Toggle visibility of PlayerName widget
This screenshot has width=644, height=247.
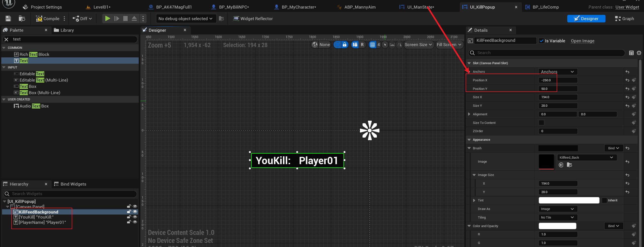tap(135, 222)
